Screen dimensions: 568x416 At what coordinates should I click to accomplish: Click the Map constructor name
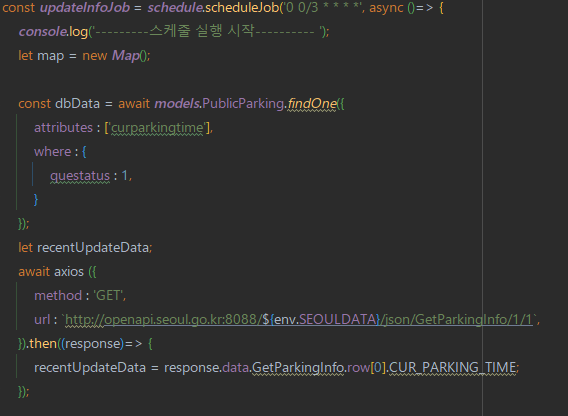click(125, 56)
